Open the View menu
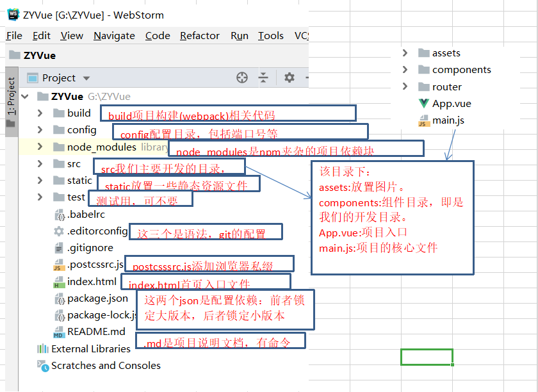The height and width of the screenshot is (392, 538). click(72, 36)
